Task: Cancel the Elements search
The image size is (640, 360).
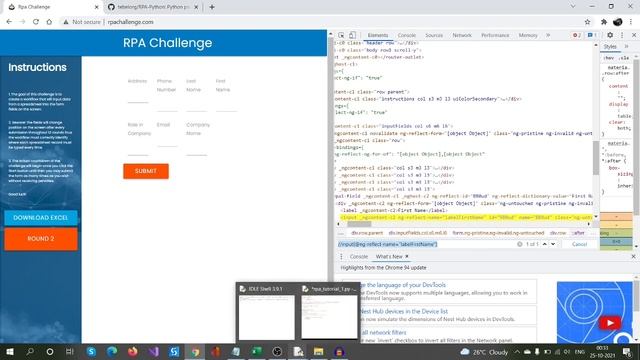Action: click(579, 244)
